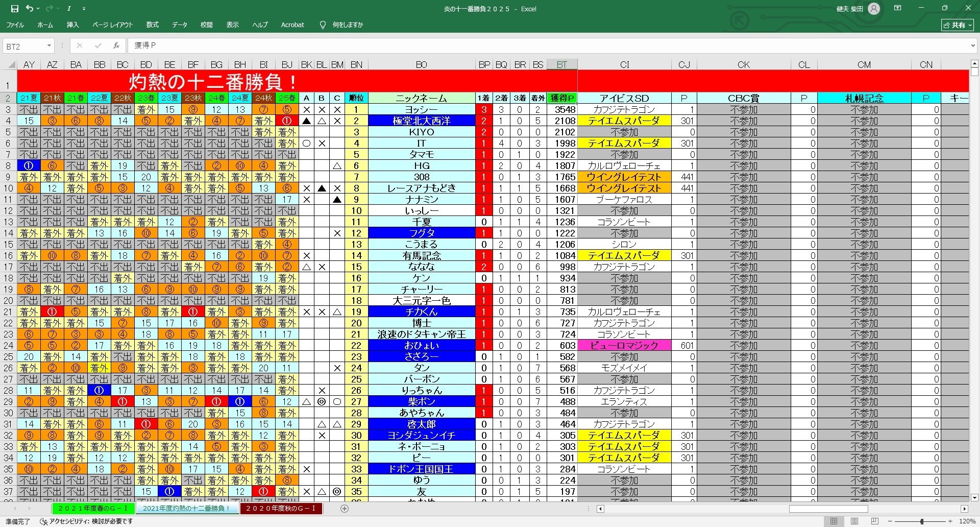Click the add new sheet plus icon
This screenshot has width=980, height=527.
click(345, 509)
